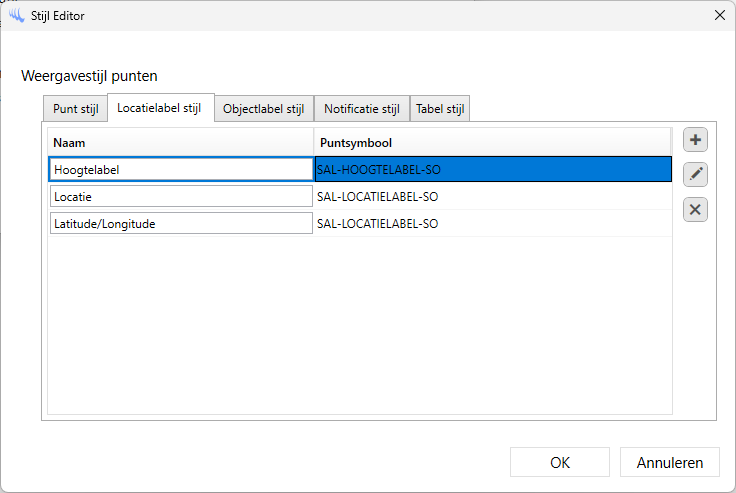736x493 pixels.
Task: Close the Stijl Editor window
Action: (718, 15)
